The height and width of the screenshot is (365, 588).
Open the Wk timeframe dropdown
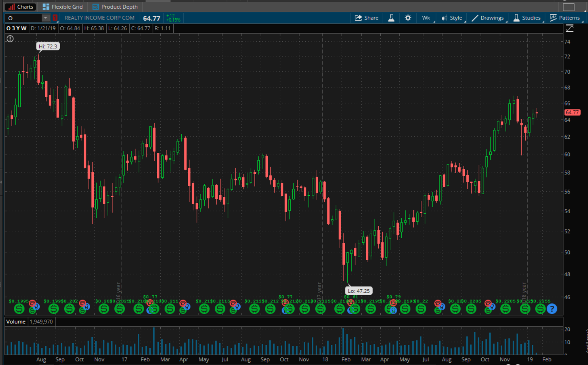click(x=426, y=18)
